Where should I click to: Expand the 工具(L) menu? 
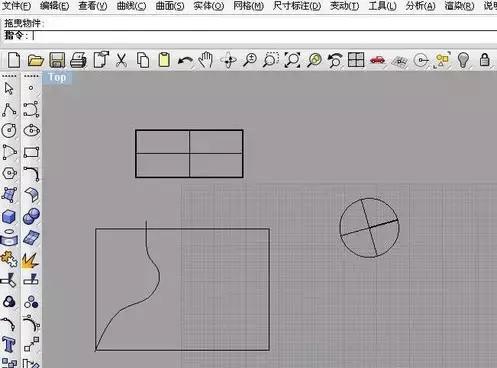pos(382,6)
